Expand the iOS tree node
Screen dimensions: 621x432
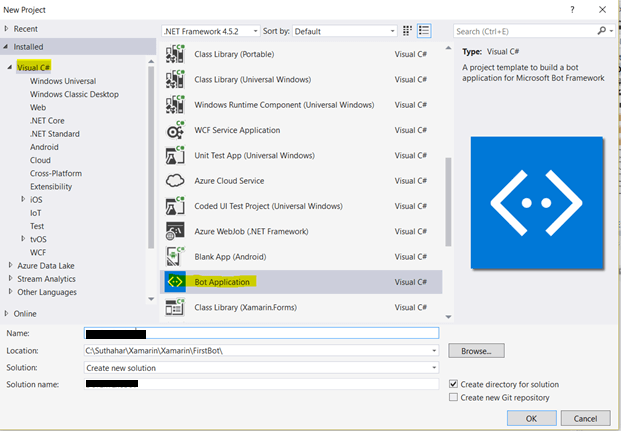click(23, 199)
